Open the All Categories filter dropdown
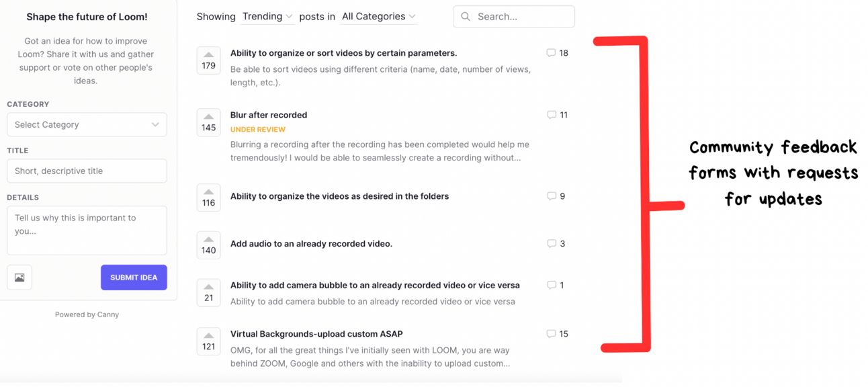 pos(379,17)
